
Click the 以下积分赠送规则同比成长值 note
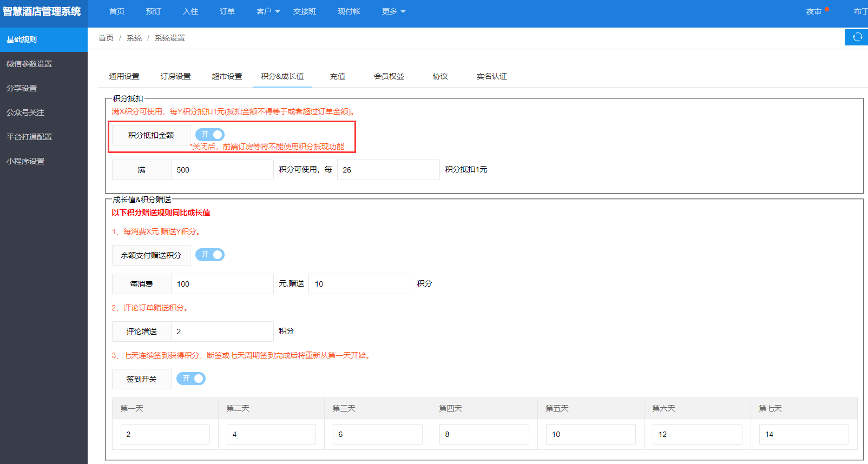(x=161, y=213)
